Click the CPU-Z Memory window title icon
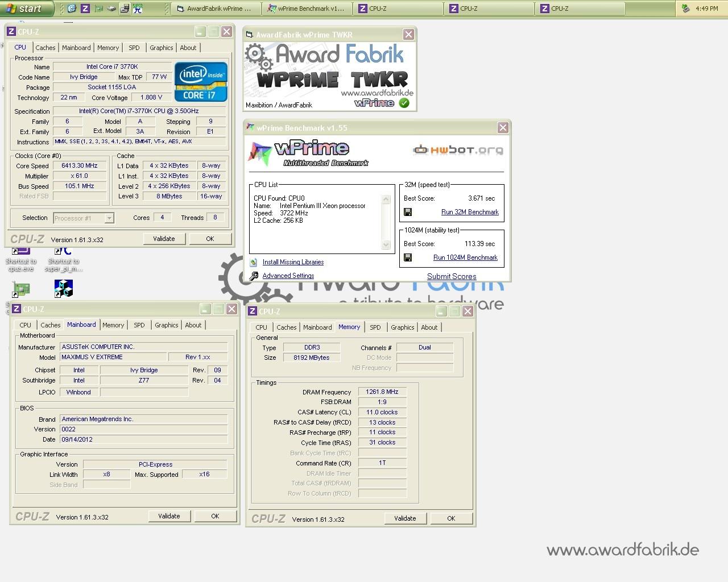 pos(253,311)
